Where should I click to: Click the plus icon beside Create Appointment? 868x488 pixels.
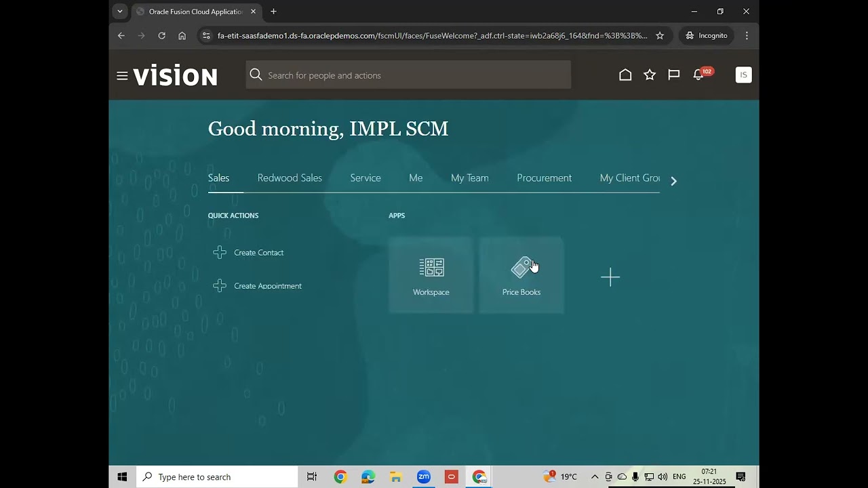click(220, 286)
